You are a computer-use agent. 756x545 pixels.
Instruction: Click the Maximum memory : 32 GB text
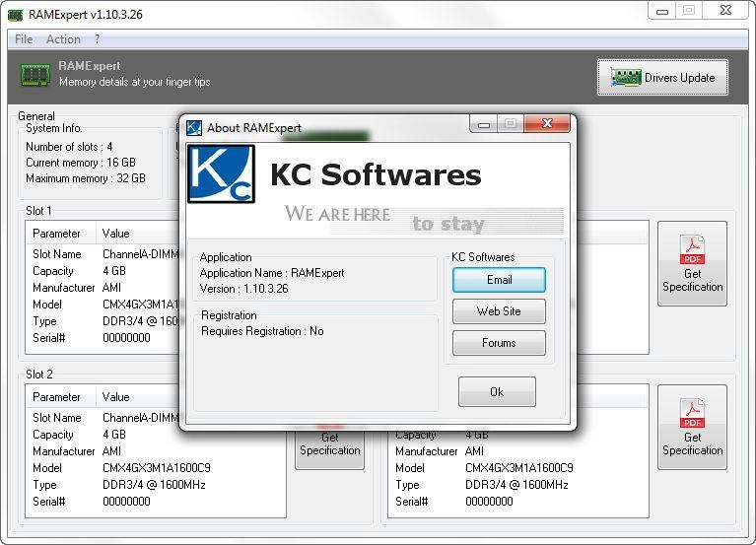(86, 178)
